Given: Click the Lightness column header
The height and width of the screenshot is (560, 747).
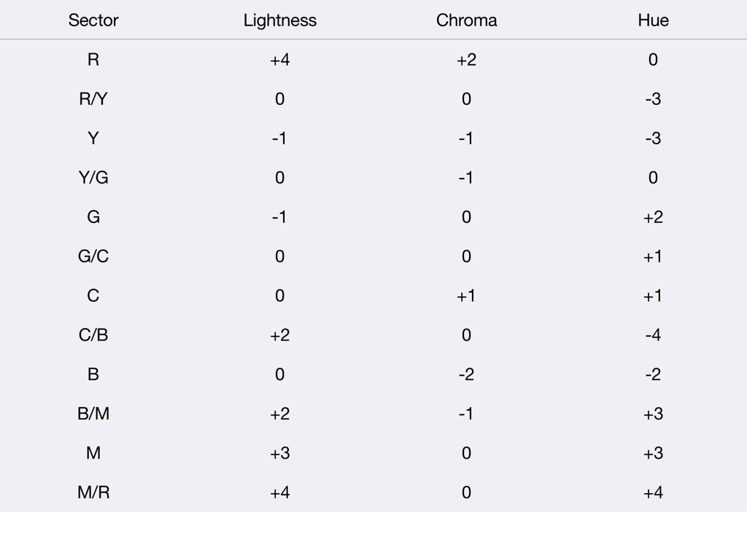Looking at the screenshot, I should 280,20.
